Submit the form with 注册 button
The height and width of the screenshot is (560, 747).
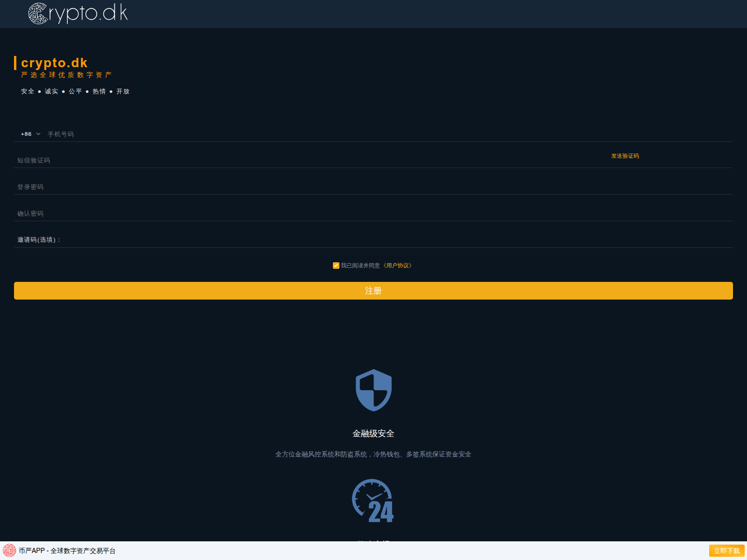point(373,291)
